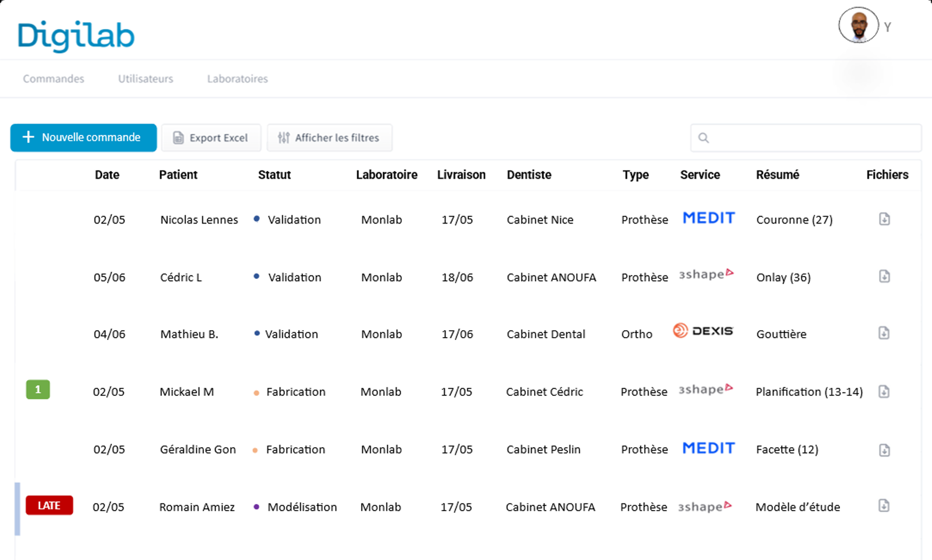Click file download icon for Mathieu B.
Viewport: 932px width, 560px height.
coord(884,333)
